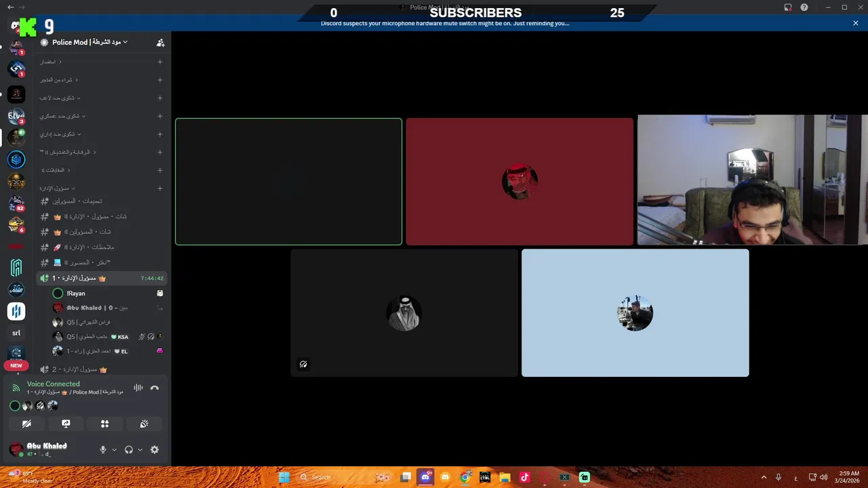
Task: Open the Elve server icon
Action: [x=16, y=116]
